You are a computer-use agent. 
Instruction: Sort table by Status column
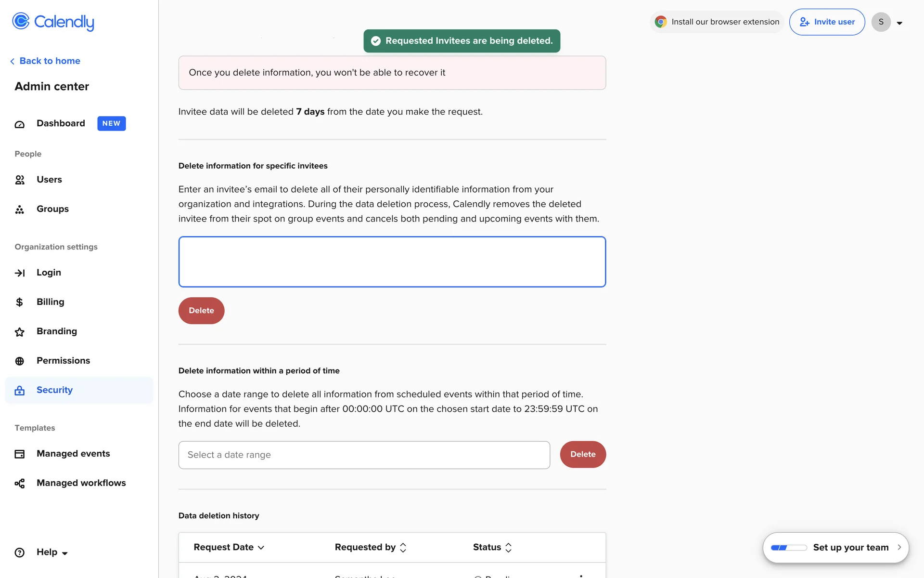pyautogui.click(x=492, y=547)
